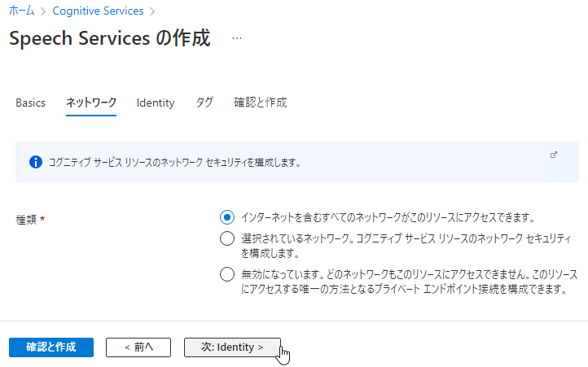Open the external link icon in banner

(x=554, y=155)
